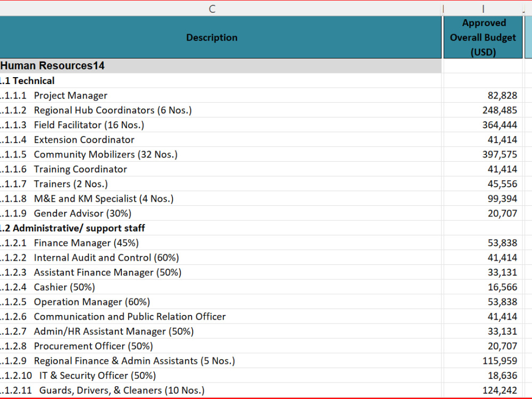Click Operation Manager's budget 53,838
The width and height of the screenshot is (532, 399).
483,302
